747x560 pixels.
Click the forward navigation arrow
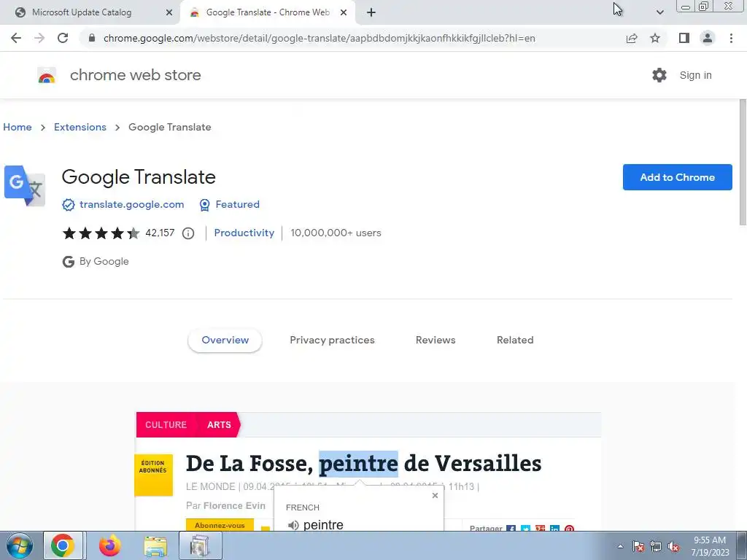coord(39,38)
